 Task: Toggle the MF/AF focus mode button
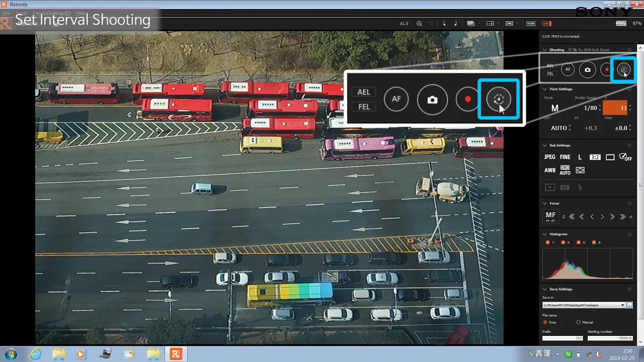tap(550, 216)
